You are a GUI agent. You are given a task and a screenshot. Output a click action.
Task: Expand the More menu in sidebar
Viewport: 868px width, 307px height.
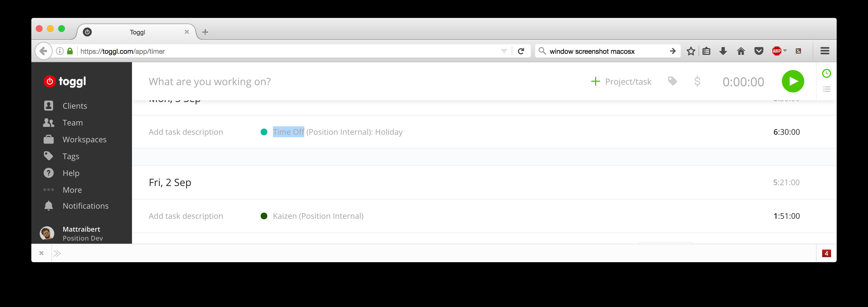pyautogui.click(x=72, y=190)
